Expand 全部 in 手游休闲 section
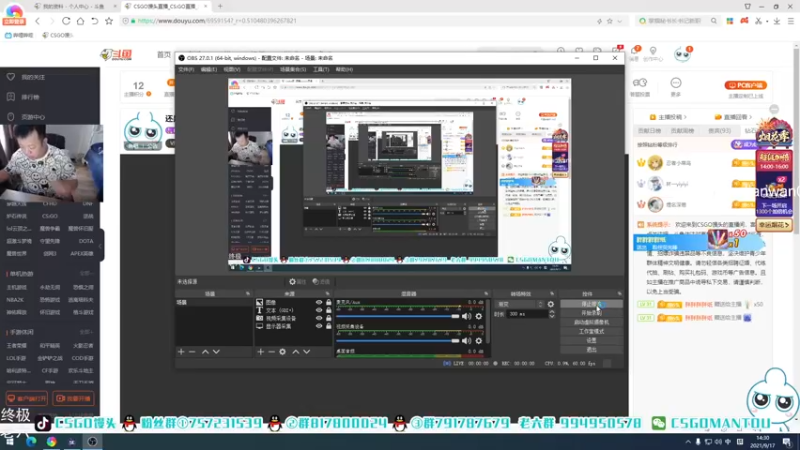 [x=86, y=332]
